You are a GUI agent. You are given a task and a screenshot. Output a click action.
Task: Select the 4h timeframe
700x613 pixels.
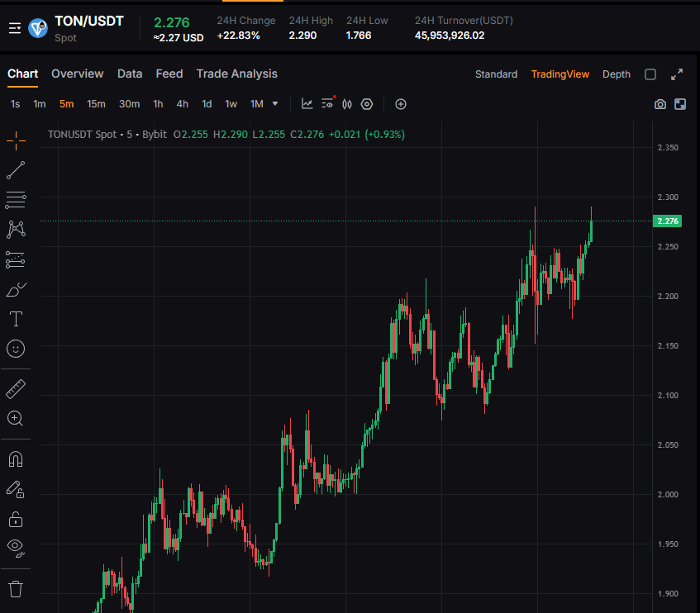click(182, 104)
